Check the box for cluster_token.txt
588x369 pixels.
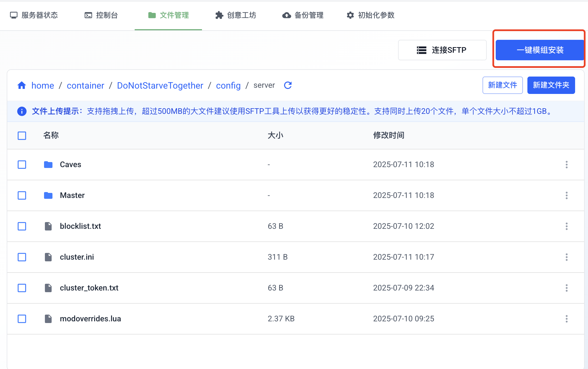pyautogui.click(x=22, y=288)
